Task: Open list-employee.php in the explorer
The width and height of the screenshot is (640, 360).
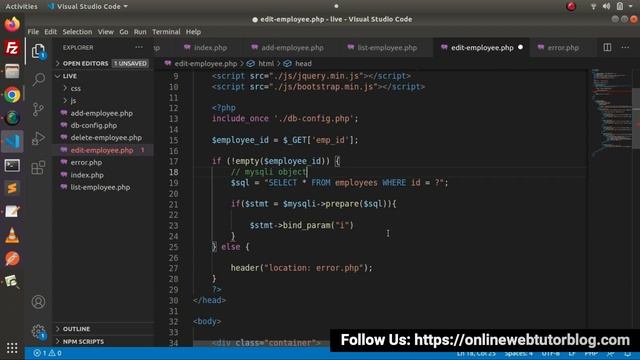Action: pyautogui.click(x=100, y=187)
